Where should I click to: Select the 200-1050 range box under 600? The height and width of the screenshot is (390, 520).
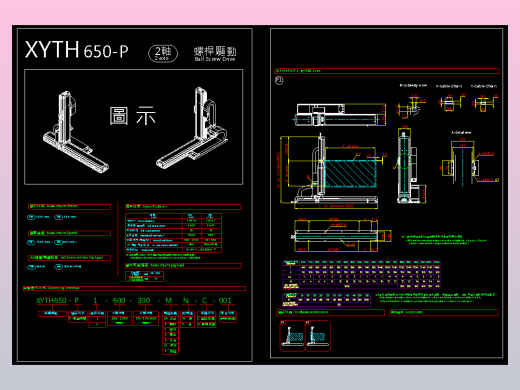coord(119,318)
